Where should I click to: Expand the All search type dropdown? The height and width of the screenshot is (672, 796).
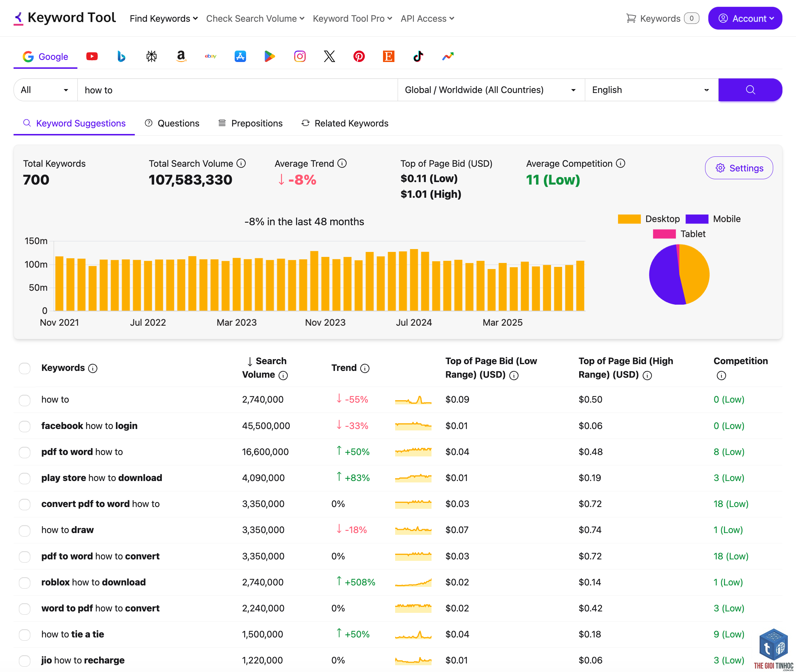click(x=45, y=90)
